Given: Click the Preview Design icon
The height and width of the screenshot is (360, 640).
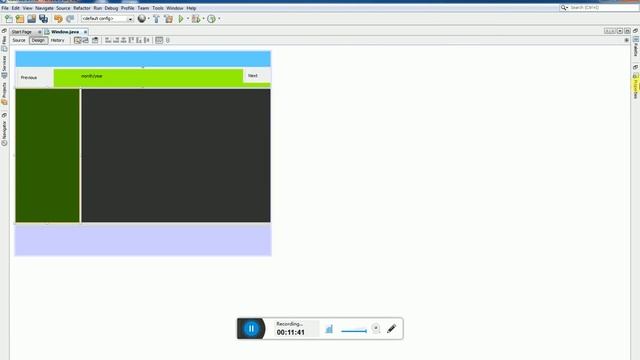Looking at the screenshot, I should pyautogui.click(x=95, y=40).
